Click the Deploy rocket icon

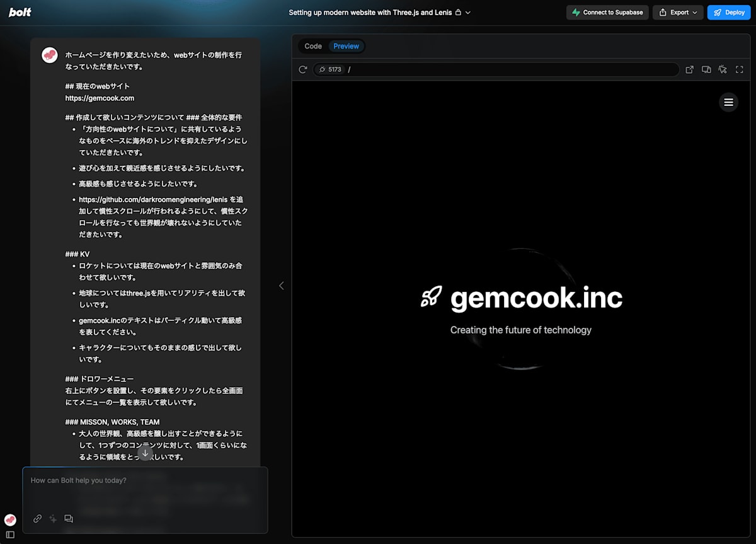pos(718,12)
